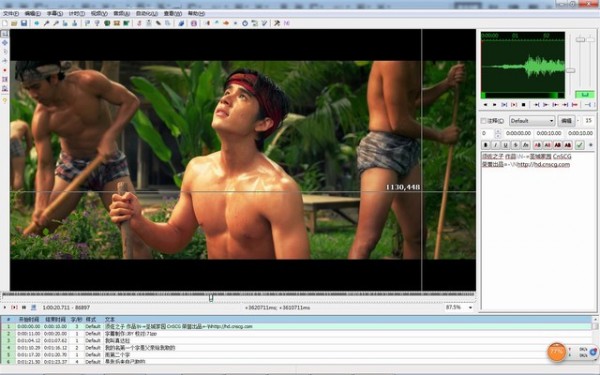Set primary color with first AB button
The height and width of the screenshot is (375, 600).
pyautogui.click(x=537, y=145)
